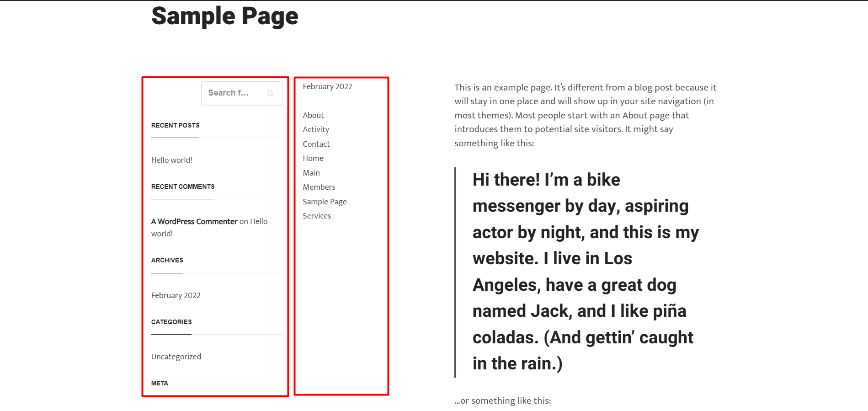Open February 2022 under Archives heading
The width and height of the screenshot is (868, 411).
[176, 295]
